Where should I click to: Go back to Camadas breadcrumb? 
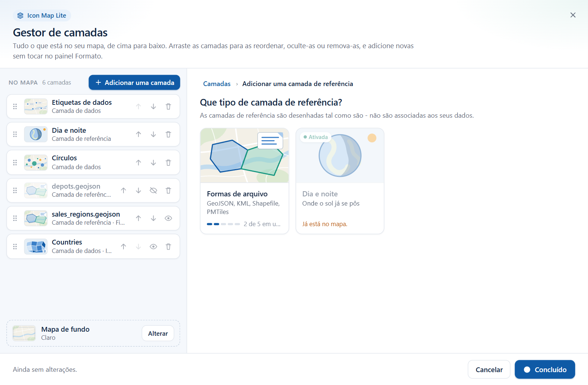click(x=217, y=84)
